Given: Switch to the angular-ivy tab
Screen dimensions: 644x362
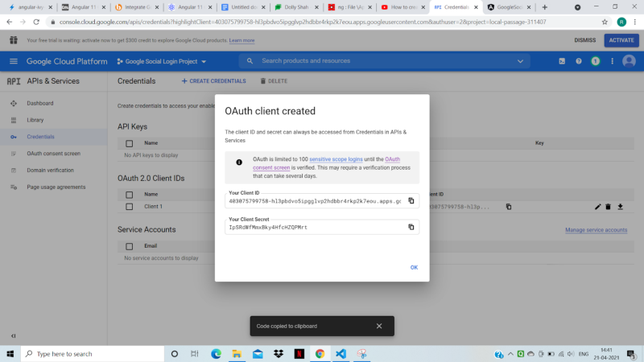Looking at the screenshot, I should tap(31, 7).
